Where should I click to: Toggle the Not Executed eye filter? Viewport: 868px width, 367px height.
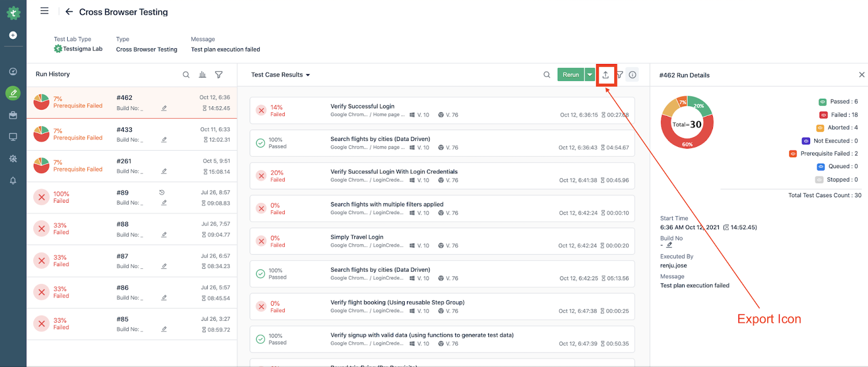point(806,141)
